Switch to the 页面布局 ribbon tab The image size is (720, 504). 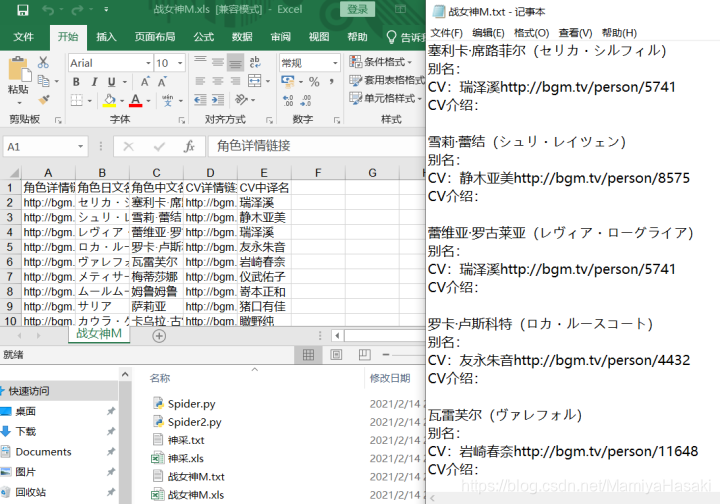pyautogui.click(x=155, y=37)
